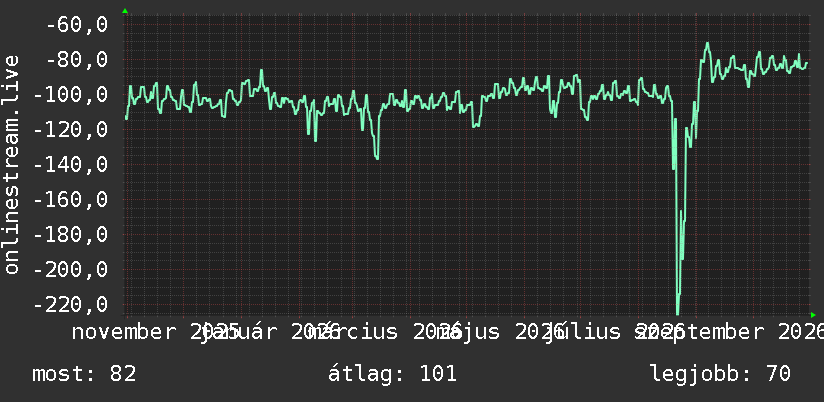824x402 pixels.
Task: Click the green arrow at x-axis end
Action: click(813, 315)
